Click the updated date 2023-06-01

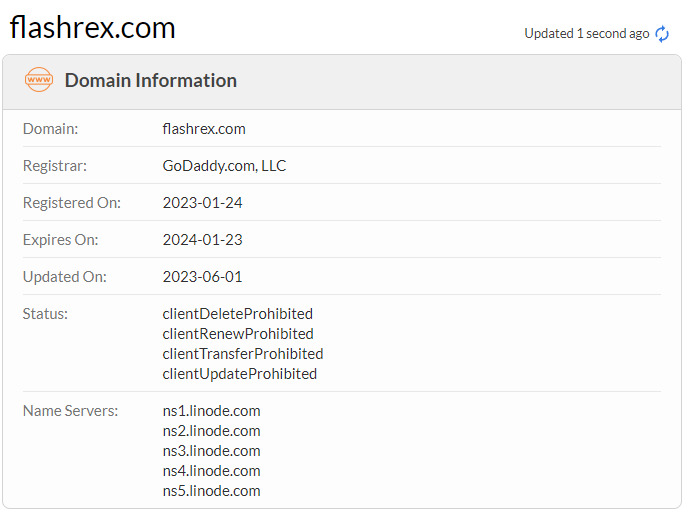(x=202, y=277)
